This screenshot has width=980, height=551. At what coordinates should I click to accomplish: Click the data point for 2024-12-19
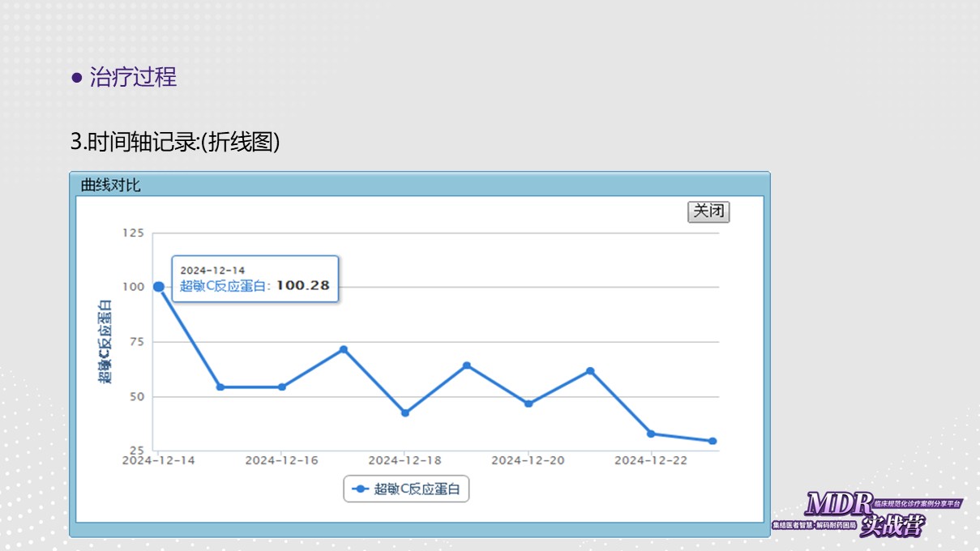(467, 365)
